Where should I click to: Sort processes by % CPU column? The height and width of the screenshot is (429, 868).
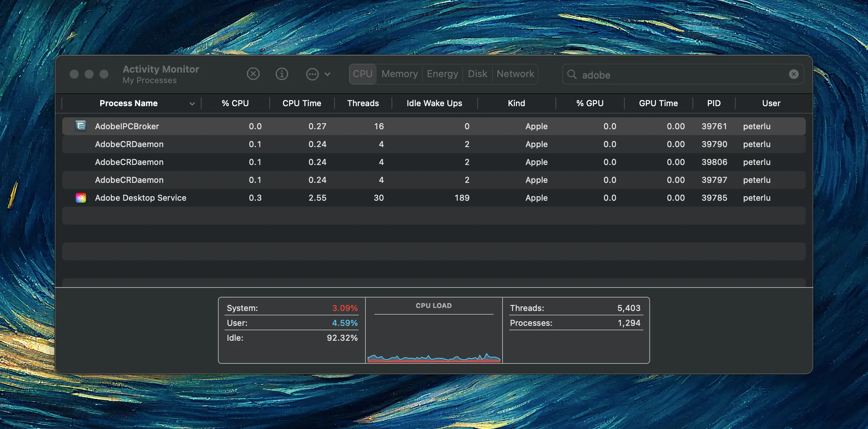[x=234, y=103]
